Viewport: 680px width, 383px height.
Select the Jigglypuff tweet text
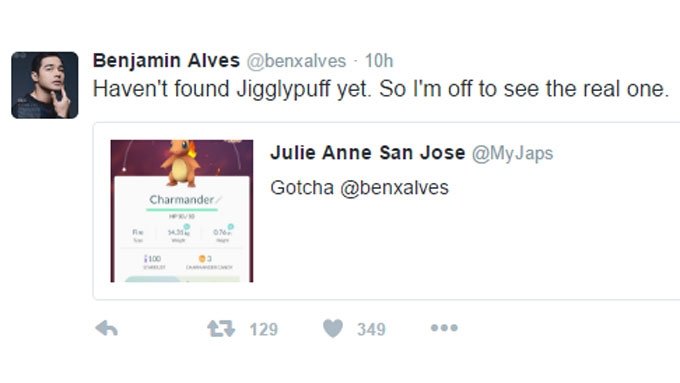coord(381,89)
